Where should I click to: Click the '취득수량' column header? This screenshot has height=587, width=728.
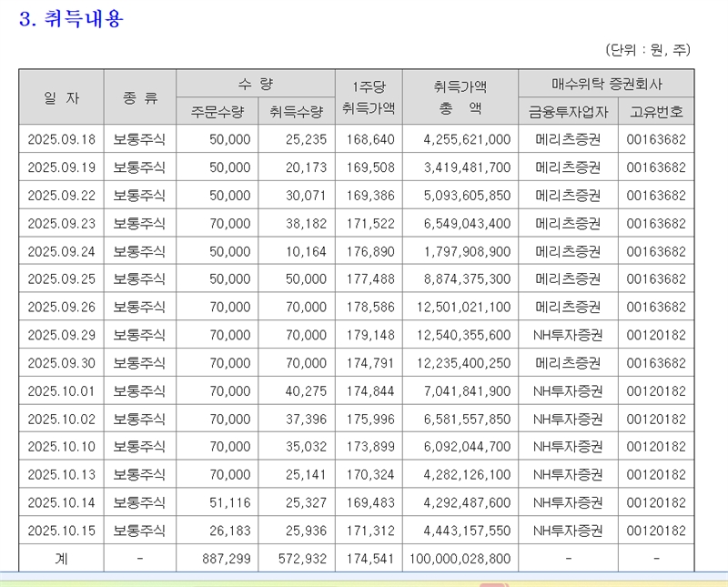(295, 112)
